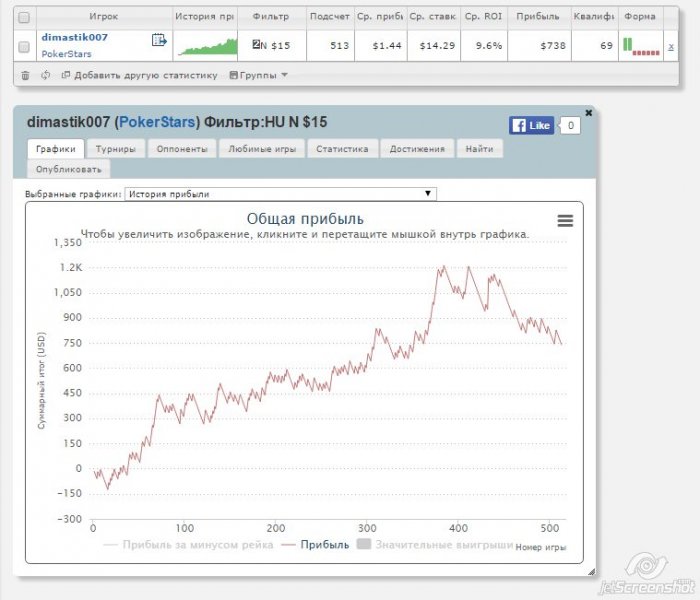Click the refresh arrows icon

point(45,75)
